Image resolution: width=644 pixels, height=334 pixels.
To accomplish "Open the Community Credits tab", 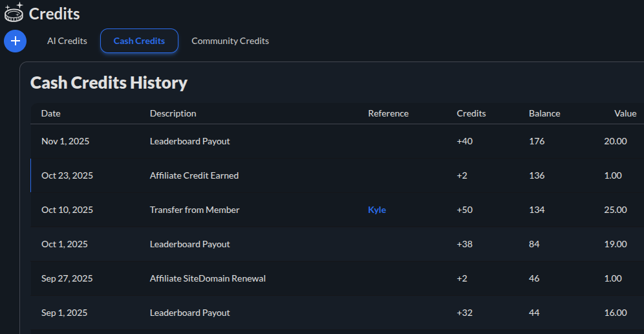I will (x=230, y=41).
